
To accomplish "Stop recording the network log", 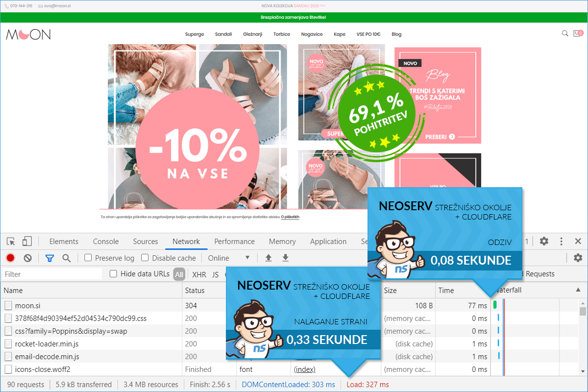I will (10, 258).
